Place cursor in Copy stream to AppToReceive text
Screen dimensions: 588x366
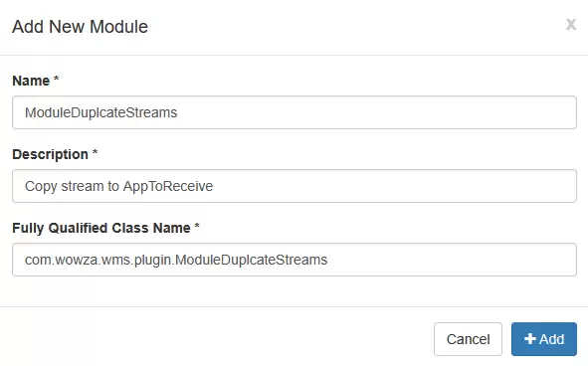click(x=118, y=186)
